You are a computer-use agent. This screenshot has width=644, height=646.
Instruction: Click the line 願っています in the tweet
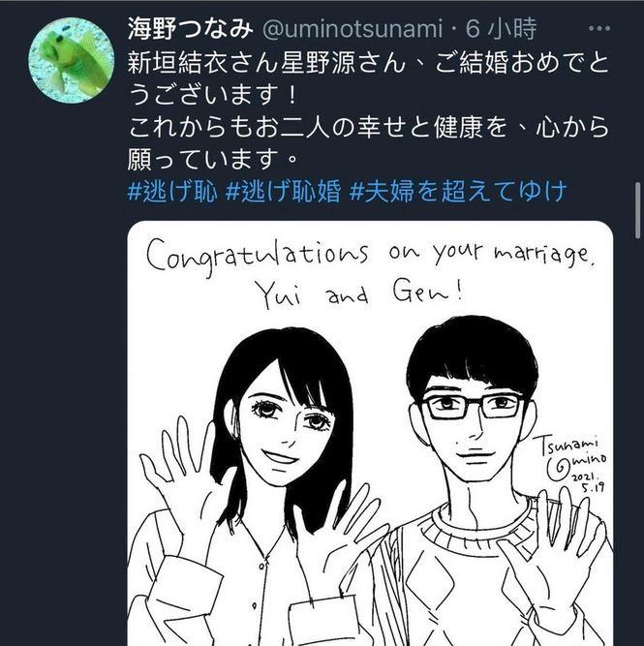(x=213, y=159)
